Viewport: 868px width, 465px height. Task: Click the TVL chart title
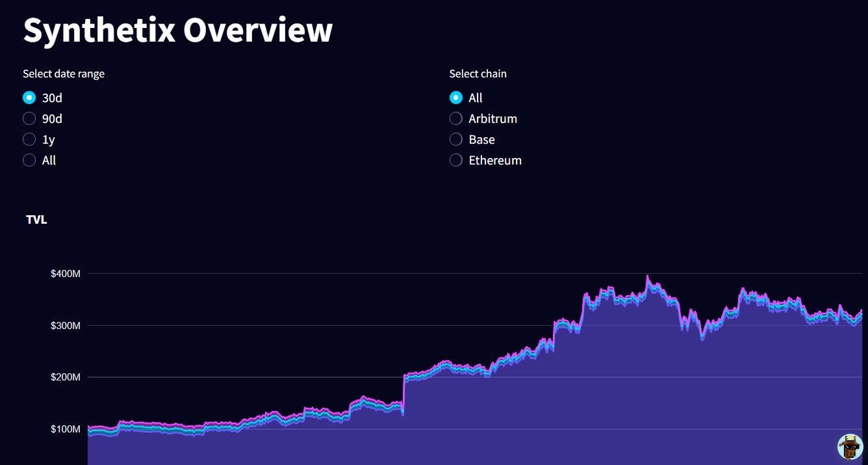[36, 220]
